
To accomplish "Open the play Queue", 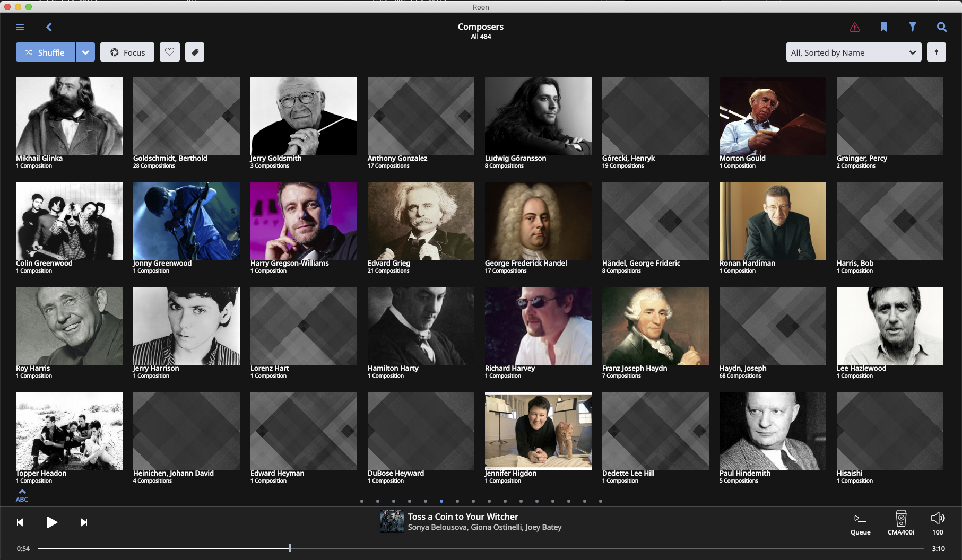I will pyautogui.click(x=860, y=523).
